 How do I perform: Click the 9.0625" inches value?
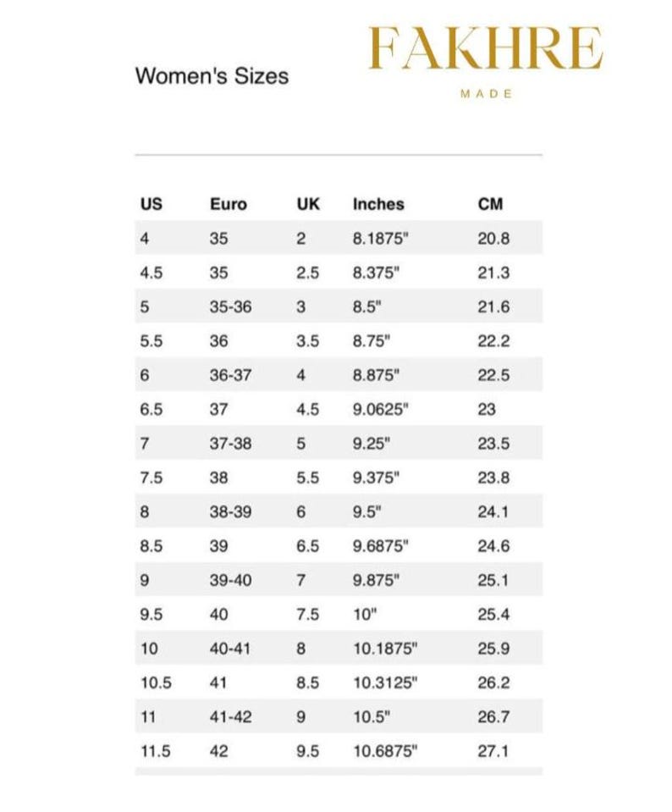coord(381,409)
